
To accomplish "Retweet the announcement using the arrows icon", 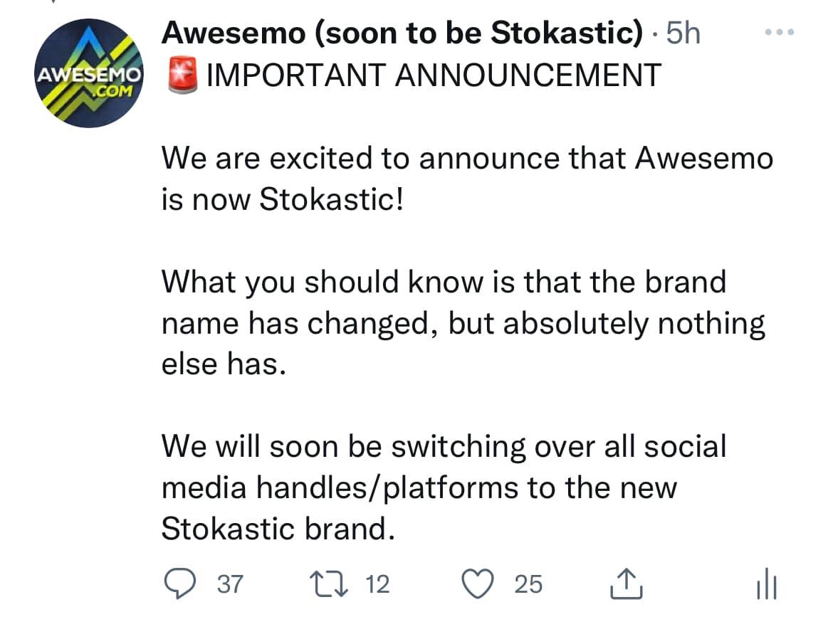I will point(329,584).
